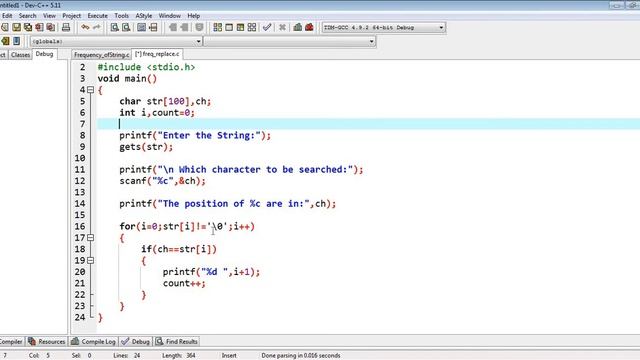Open the Search menu
The height and width of the screenshot is (360, 640).
pos(27,16)
